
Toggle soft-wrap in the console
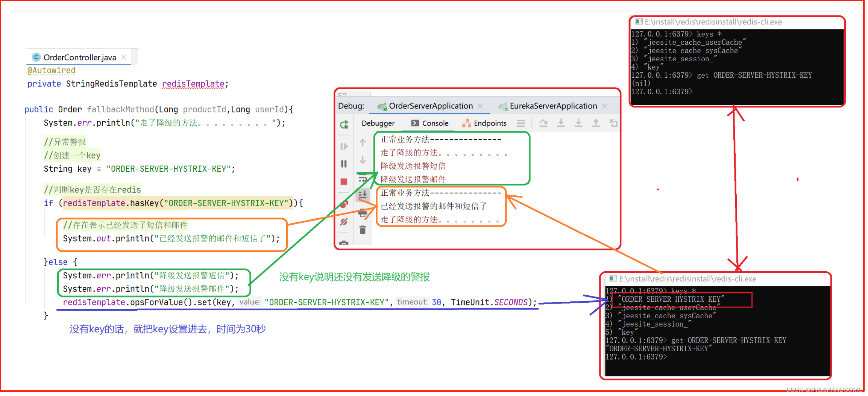pyautogui.click(x=363, y=179)
